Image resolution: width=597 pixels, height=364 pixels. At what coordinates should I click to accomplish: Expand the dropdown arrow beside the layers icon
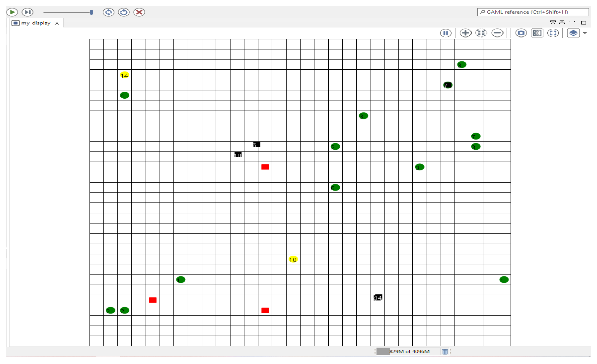(x=585, y=33)
